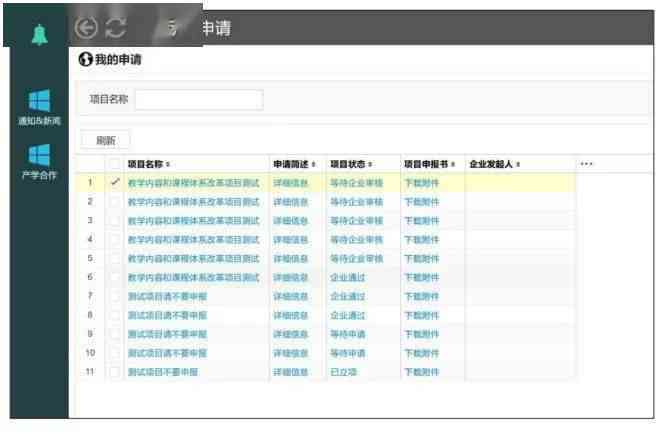667x443 pixels.
Task: Sort by the 企业发起人 column header
Action: (x=494, y=164)
